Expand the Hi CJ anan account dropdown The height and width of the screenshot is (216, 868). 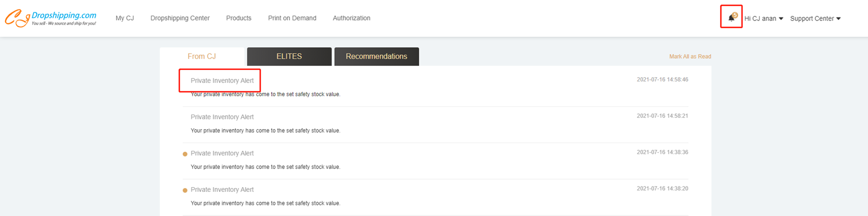pyautogui.click(x=763, y=18)
